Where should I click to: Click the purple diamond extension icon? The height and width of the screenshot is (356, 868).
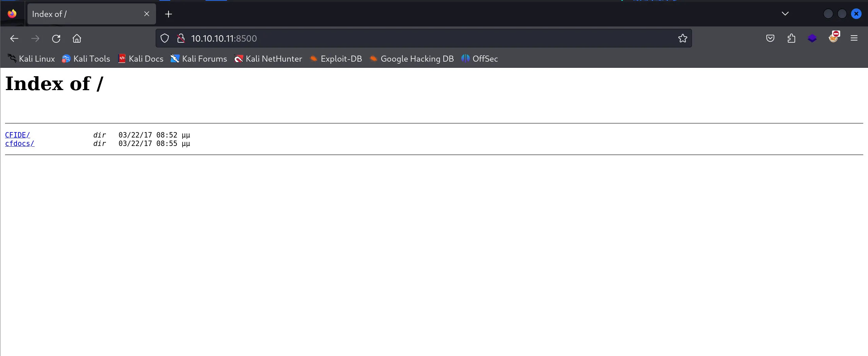point(812,39)
